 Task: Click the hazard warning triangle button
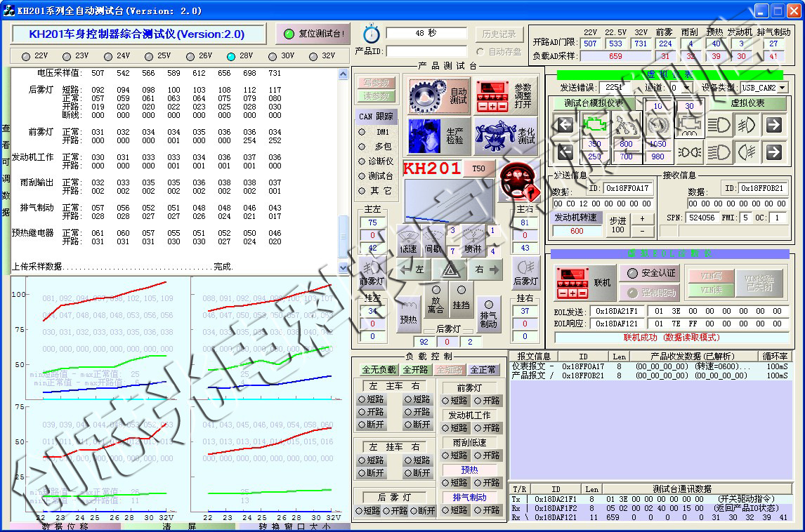tap(450, 270)
